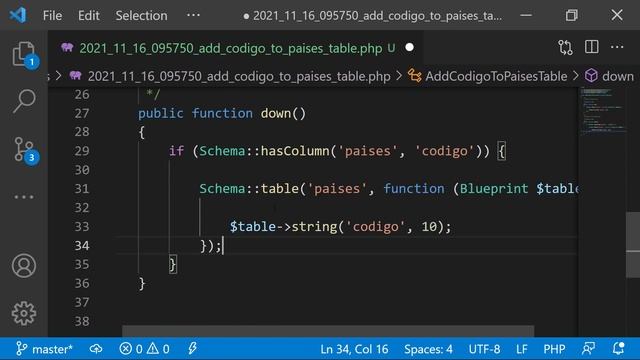Click closing bracket on line 35
640x360 pixels.
(173, 264)
